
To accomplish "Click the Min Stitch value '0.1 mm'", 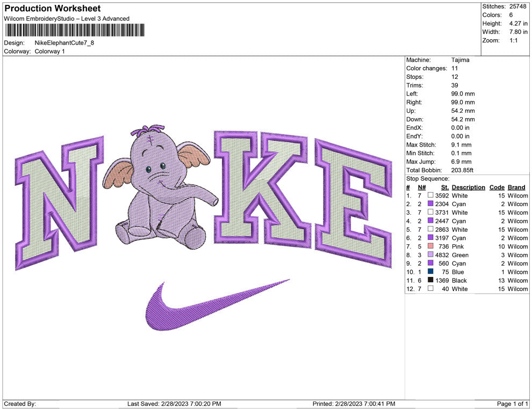I will (461, 153).
